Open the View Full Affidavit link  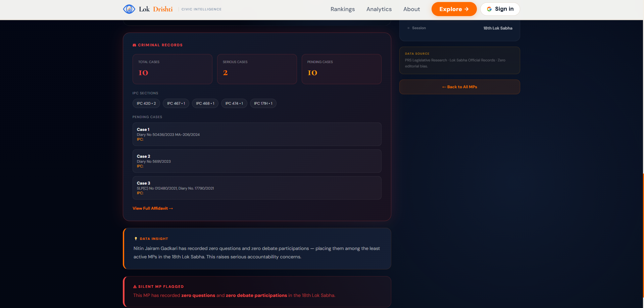153,208
